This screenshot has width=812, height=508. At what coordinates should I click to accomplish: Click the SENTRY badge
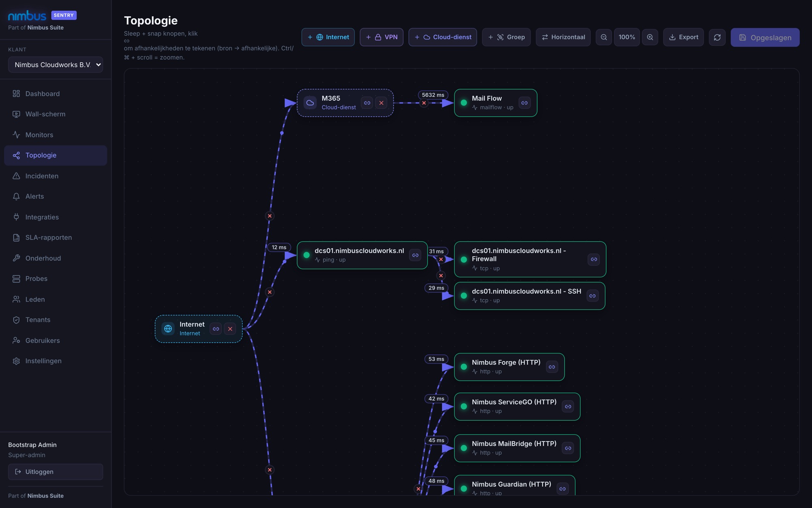click(x=64, y=15)
